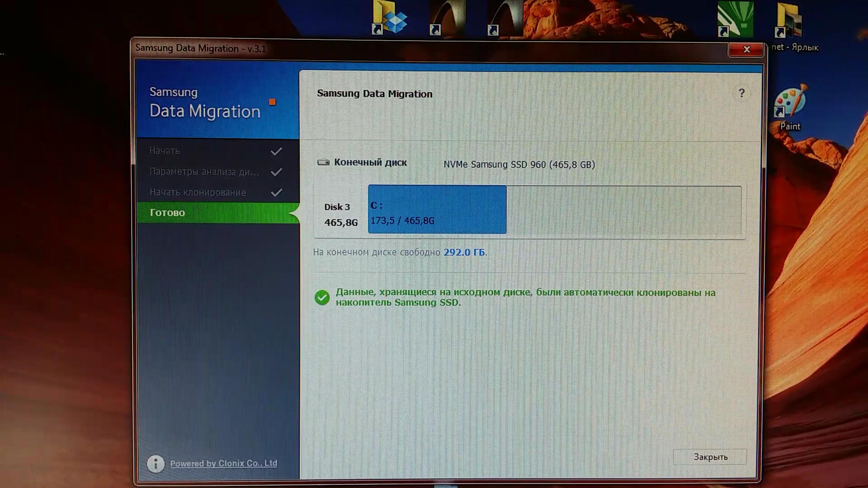
Task: Click the Disk 3 label
Action: click(337, 207)
